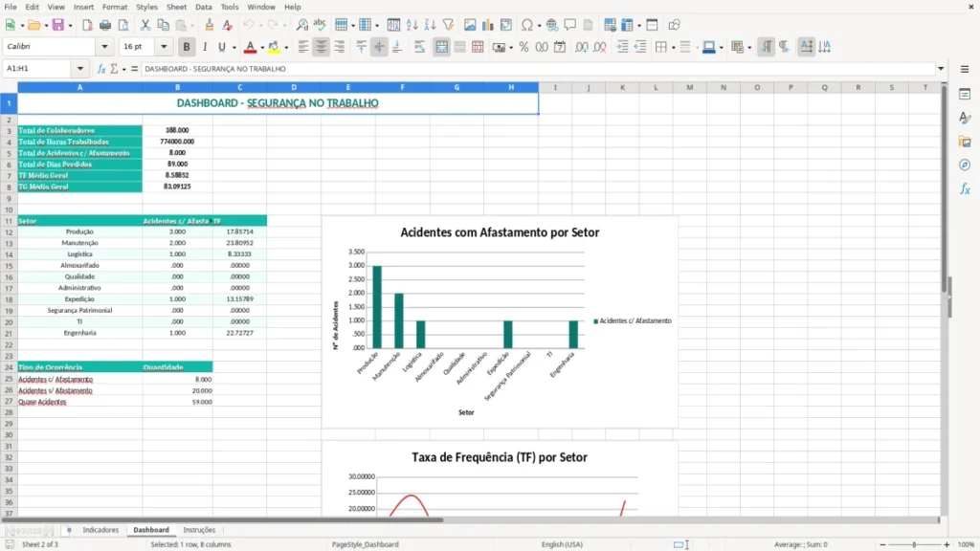Click the Export as PDF icon

pos(87,25)
